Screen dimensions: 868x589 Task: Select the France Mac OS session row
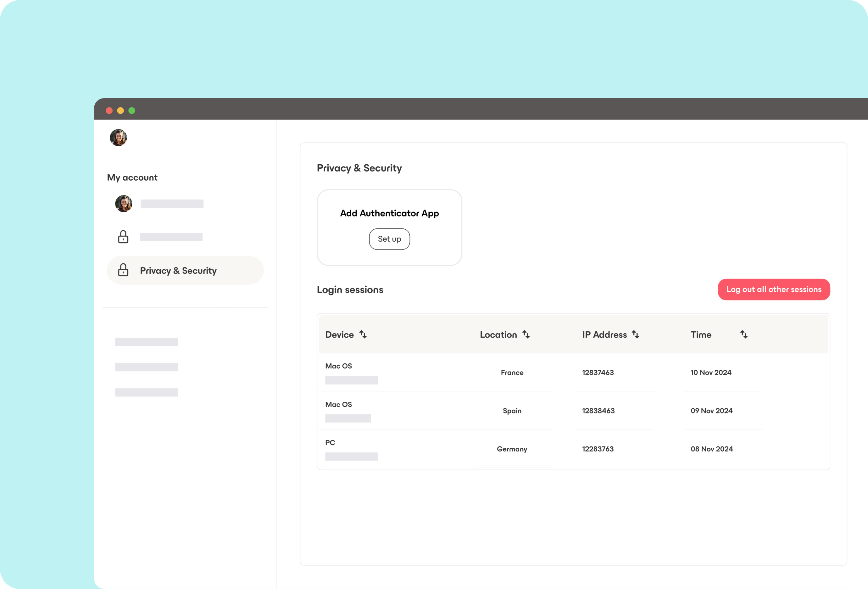click(512, 372)
